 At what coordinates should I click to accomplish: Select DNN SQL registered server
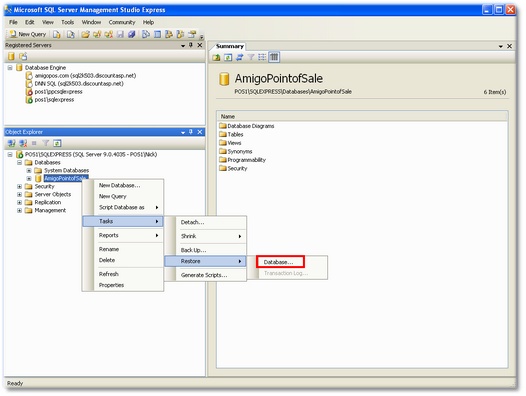79,84
